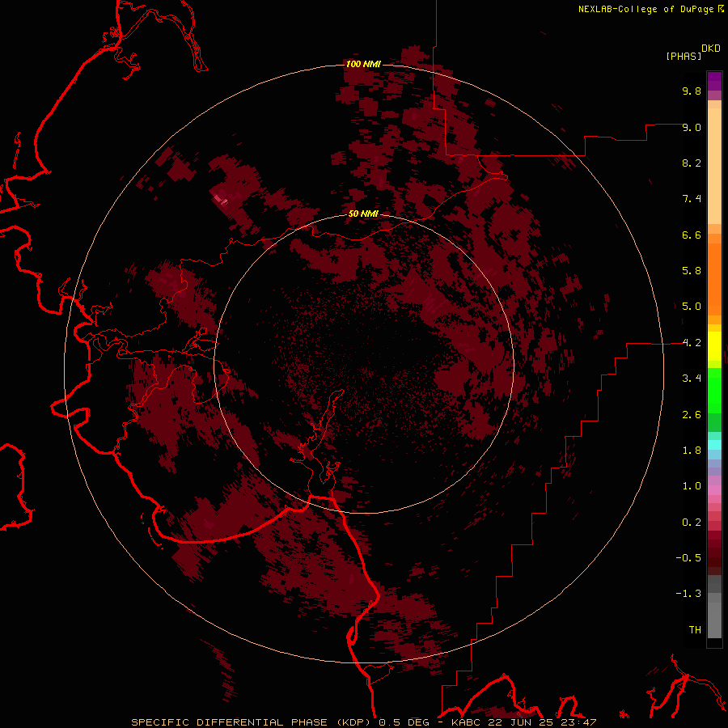Image resolution: width=728 pixels, height=728 pixels.
Task: Click the KABC station identifier in the caption
Action: pos(467,722)
